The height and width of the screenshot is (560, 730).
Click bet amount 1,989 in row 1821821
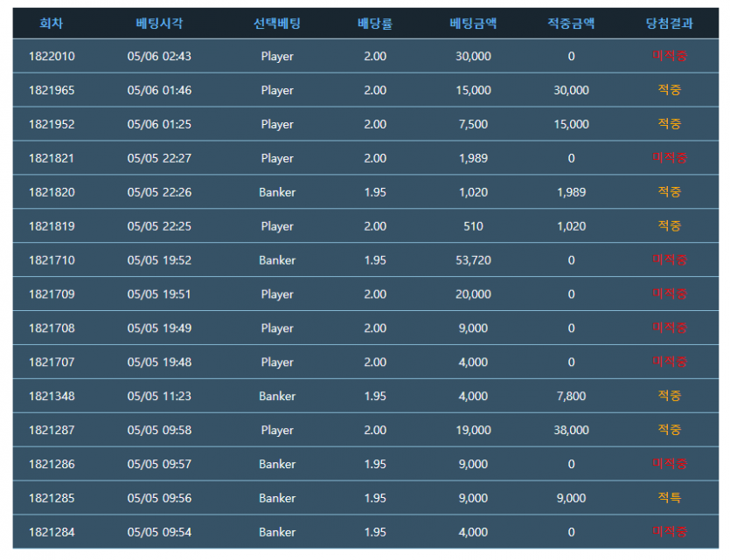473,158
